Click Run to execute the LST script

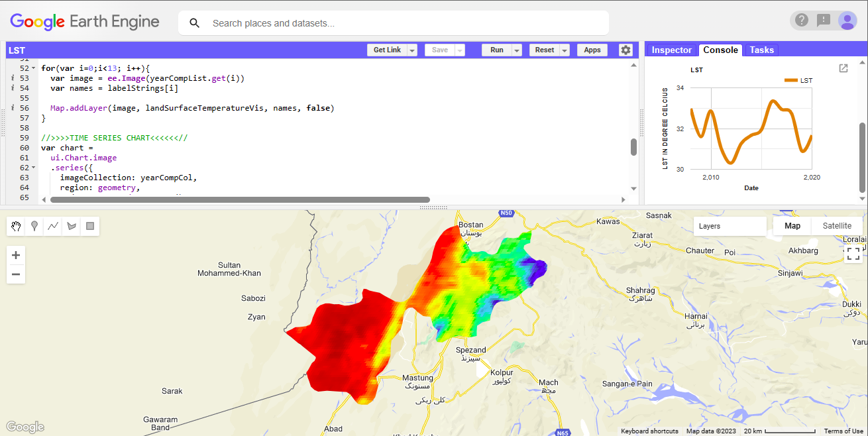pyautogui.click(x=497, y=50)
